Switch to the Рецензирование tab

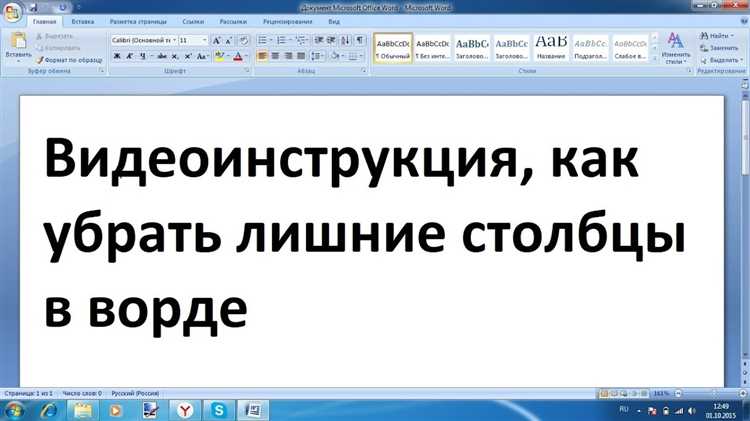(x=287, y=22)
